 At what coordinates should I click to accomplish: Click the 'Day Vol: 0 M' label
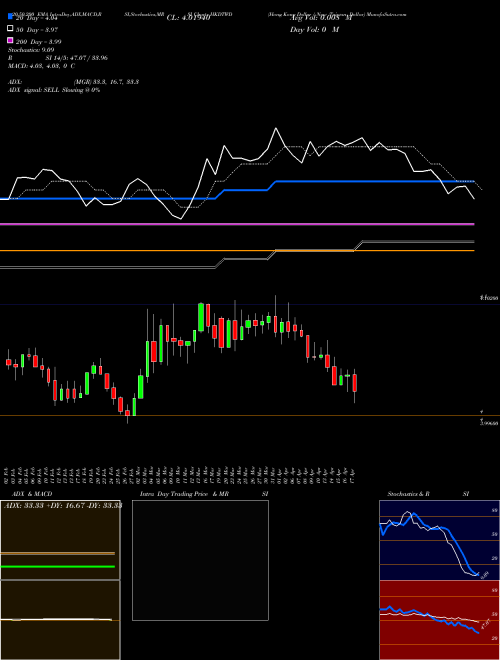(x=314, y=29)
